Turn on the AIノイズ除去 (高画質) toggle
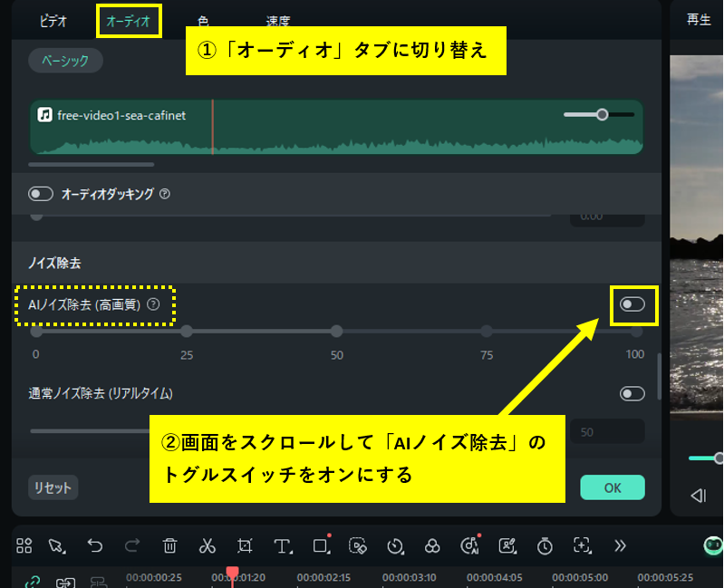The height and width of the screenshot is (588, 724). tap(632, 304)
